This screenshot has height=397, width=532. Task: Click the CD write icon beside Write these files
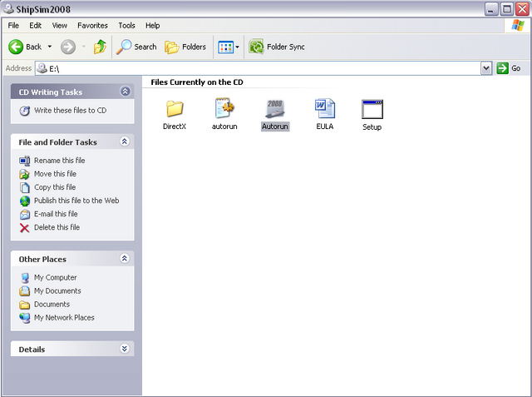coord(24,111)
